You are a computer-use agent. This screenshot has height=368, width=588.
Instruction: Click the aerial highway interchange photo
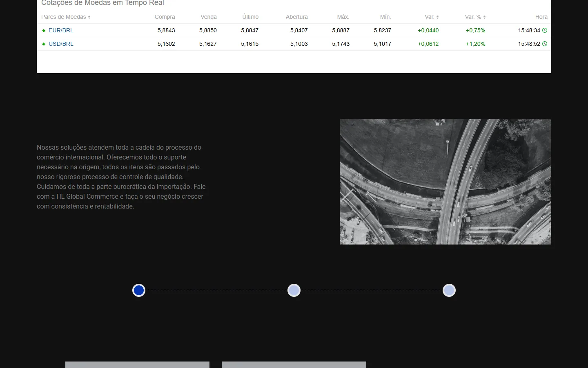[445, 182]
